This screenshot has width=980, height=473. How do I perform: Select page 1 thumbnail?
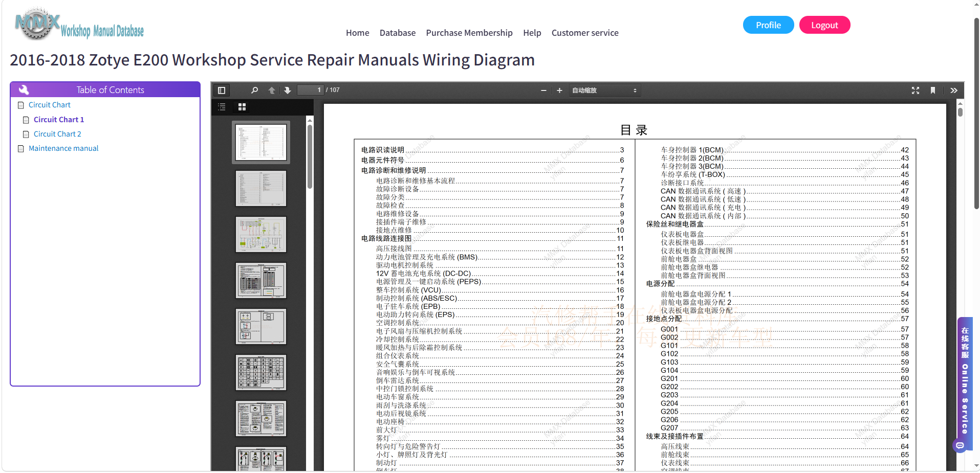(261, 143)
